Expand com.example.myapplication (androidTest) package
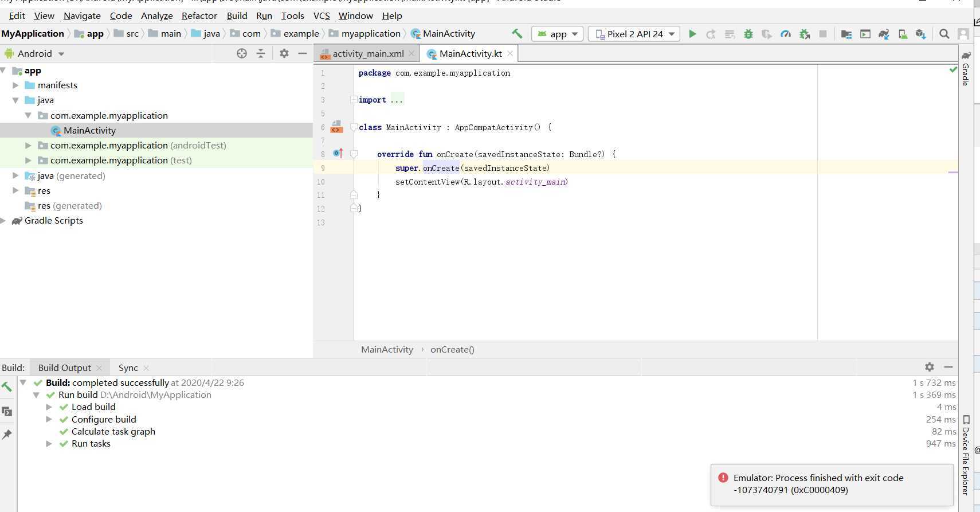 tap(28, 145)
